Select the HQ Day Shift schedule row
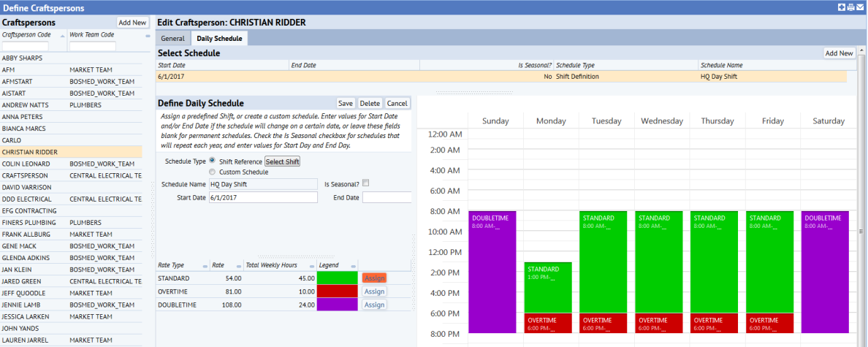 click(x=501, y=77)
